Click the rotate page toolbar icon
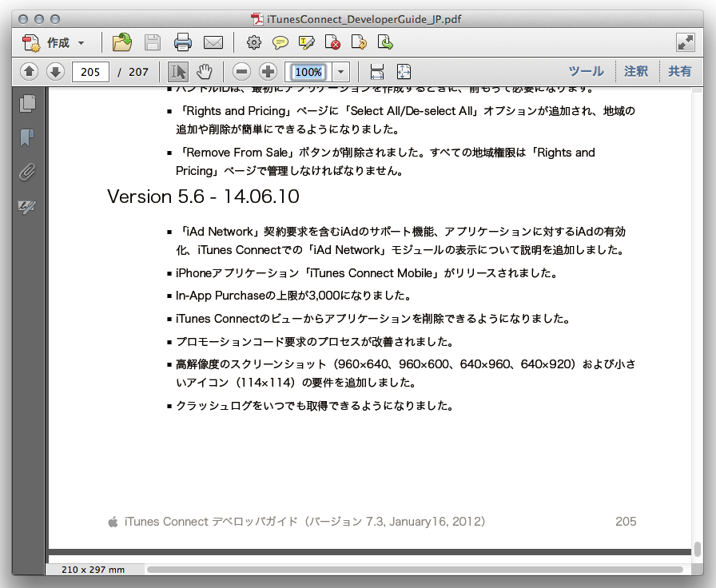The image size is (716, 588). point(360,42)
